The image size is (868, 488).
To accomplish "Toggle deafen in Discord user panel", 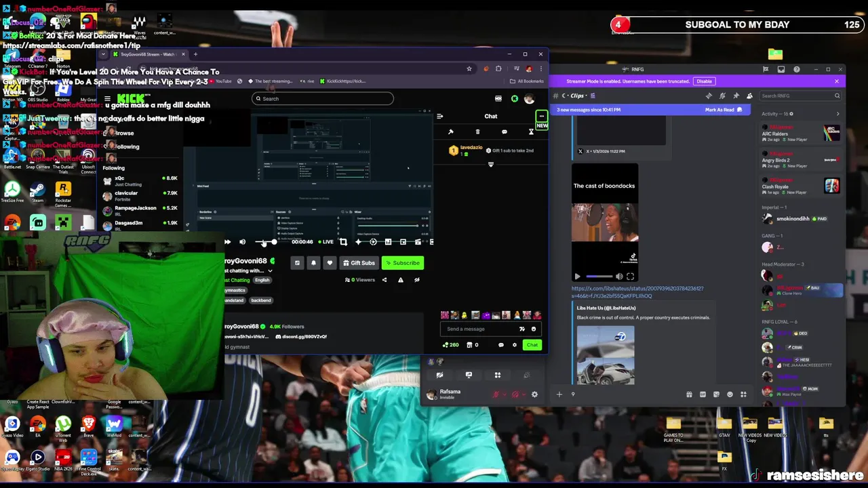I will (x=515, y=394).
